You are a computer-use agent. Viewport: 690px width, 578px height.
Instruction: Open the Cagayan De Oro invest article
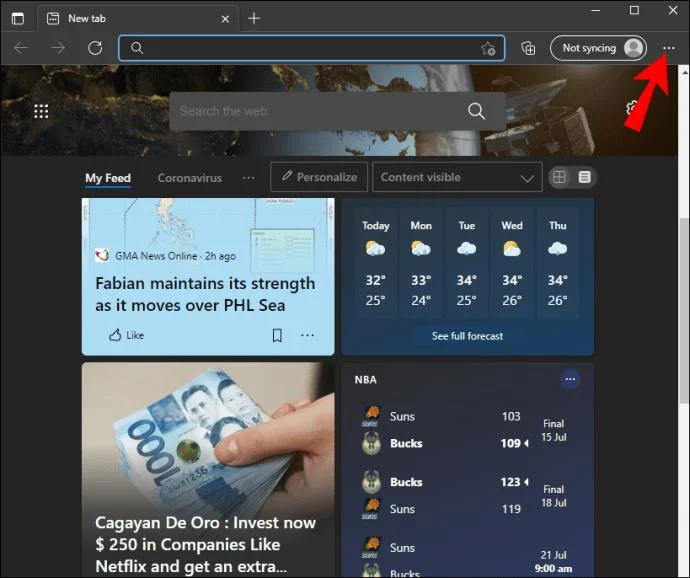(205, 544)
